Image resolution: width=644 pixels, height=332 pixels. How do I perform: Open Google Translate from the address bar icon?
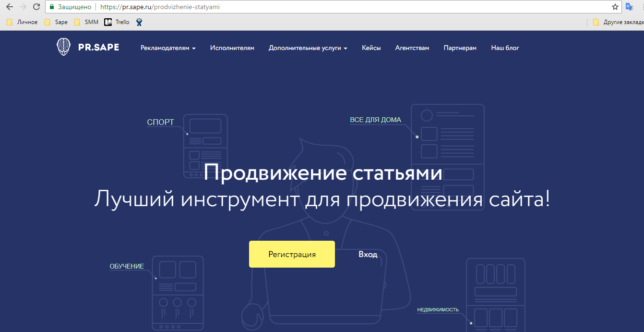click(630, 7)
